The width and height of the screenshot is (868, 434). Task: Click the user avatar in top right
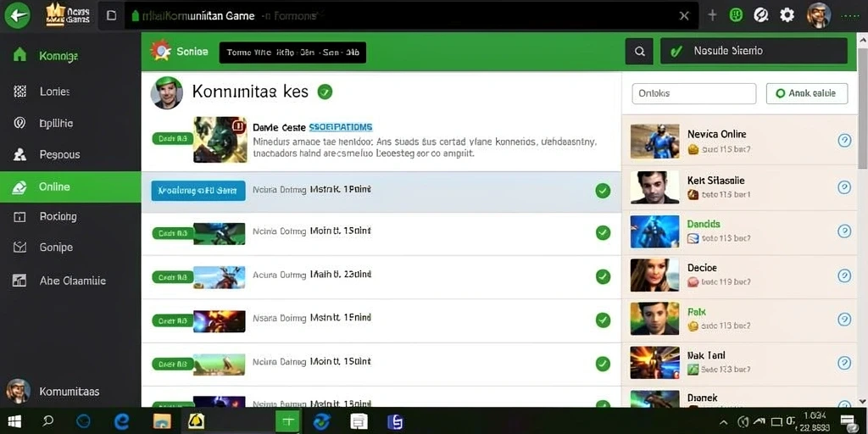819,15
